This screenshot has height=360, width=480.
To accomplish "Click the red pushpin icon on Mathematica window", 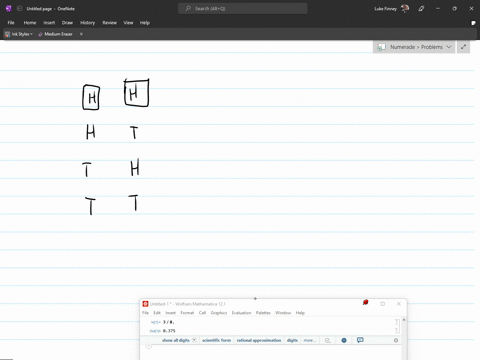I will pyautogui.click(x=366, y=302).
